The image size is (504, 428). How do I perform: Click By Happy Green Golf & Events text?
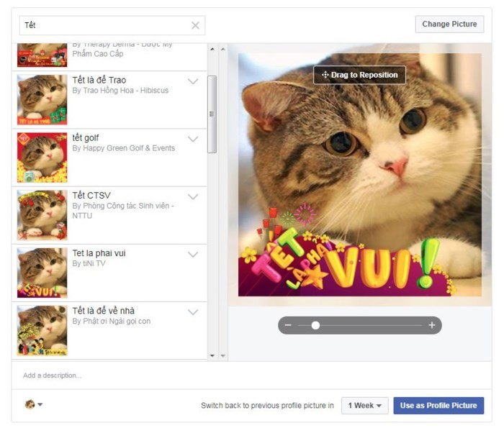click(x=123, y=148)
